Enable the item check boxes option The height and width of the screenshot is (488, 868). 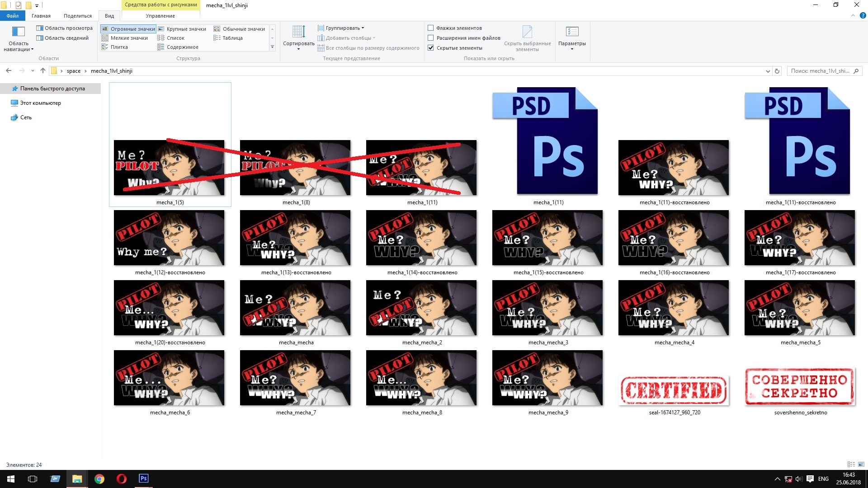[x=431, y=28]
